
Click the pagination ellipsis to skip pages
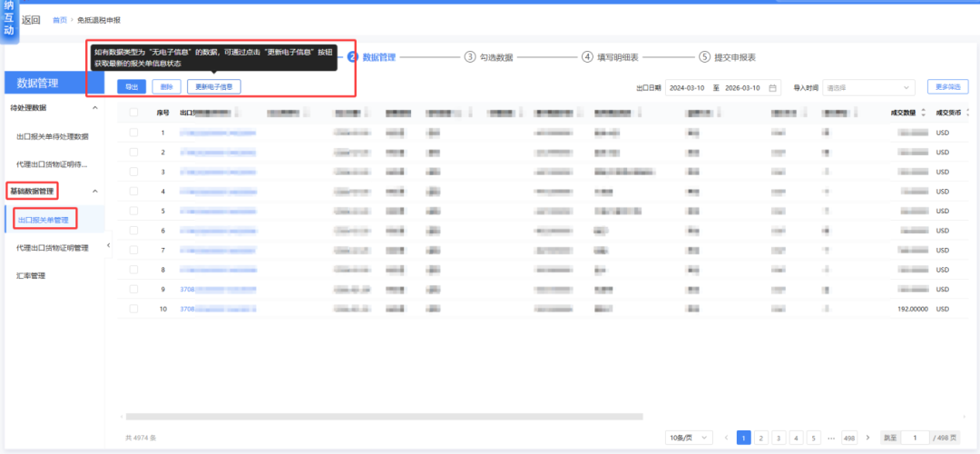tap(831, 438)
